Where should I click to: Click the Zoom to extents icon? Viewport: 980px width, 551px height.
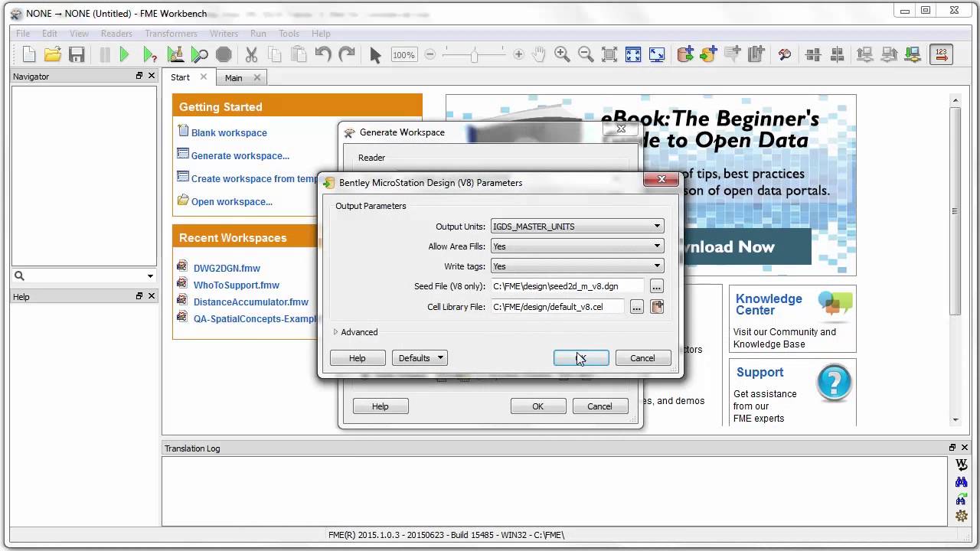pyautogui.click(x=609, y=54)
